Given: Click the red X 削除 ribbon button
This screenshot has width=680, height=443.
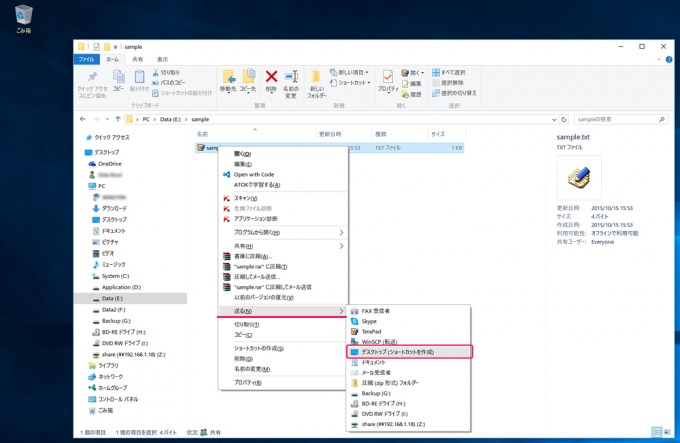Looking at the screenshot, I should pos(271,77).
